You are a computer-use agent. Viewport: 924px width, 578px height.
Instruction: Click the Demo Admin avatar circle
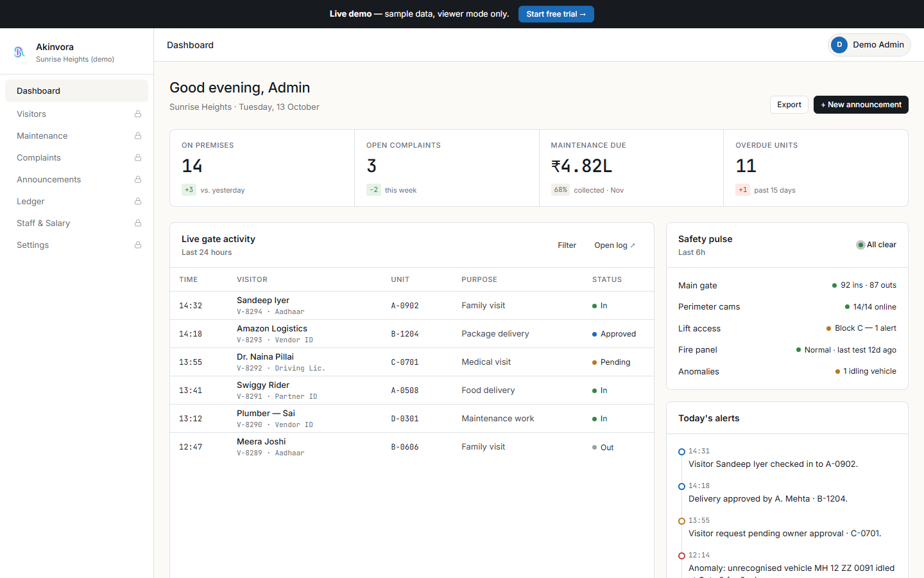click(839, 45)
